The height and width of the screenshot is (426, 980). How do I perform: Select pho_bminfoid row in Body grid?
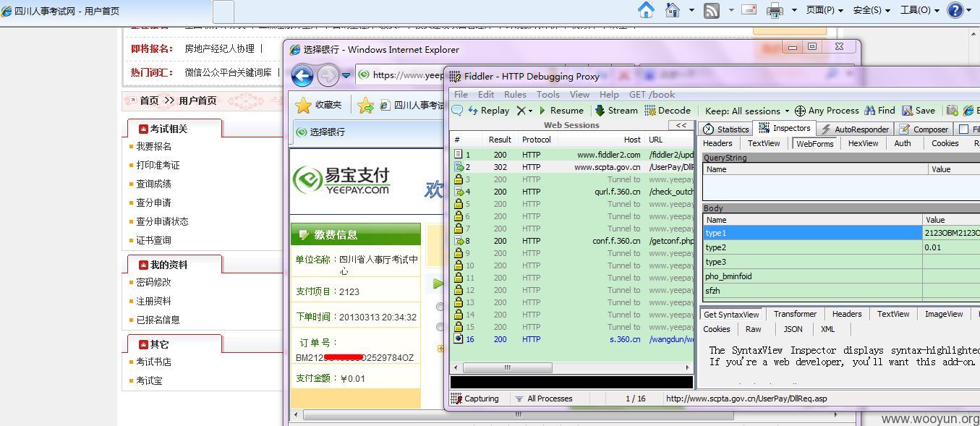click(x=841, y=276)
